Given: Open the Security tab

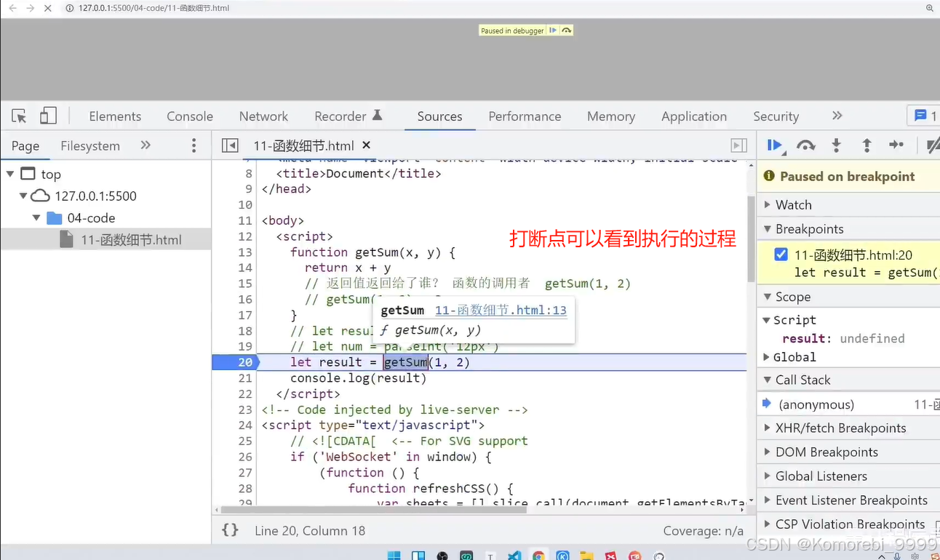Looking at the screenshot, I should tap(776, 116).
